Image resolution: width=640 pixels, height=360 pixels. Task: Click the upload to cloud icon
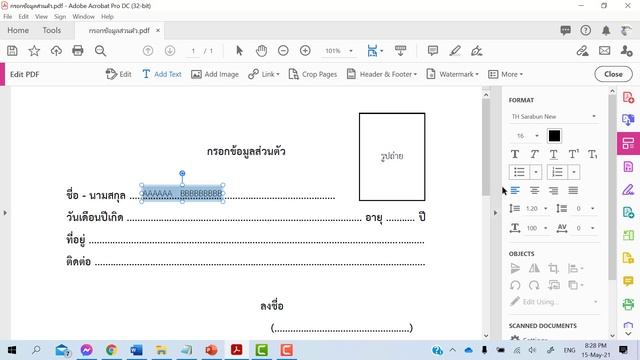pyautogui.click(x=56, y=51)
